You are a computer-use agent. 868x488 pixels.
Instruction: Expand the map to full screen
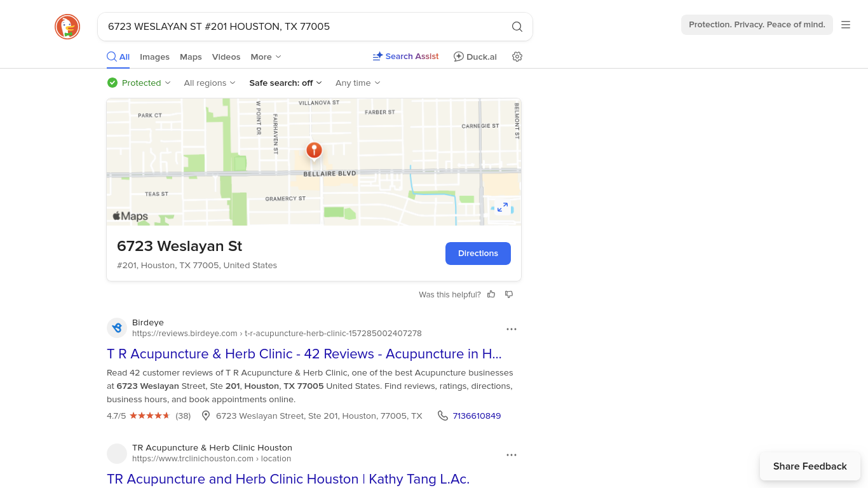pyautogui.click(x=503, y=207)
